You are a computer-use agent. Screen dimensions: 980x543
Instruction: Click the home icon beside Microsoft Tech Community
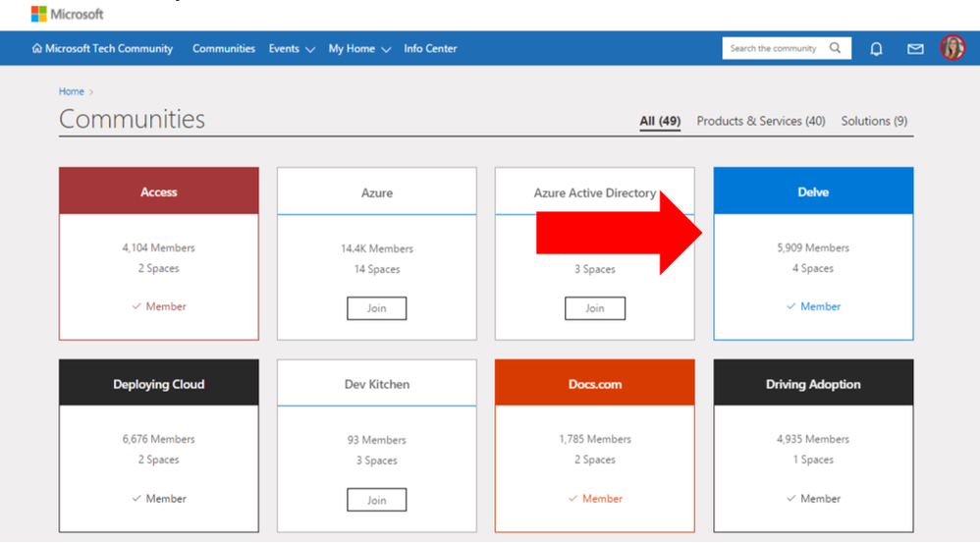[37, 48]
